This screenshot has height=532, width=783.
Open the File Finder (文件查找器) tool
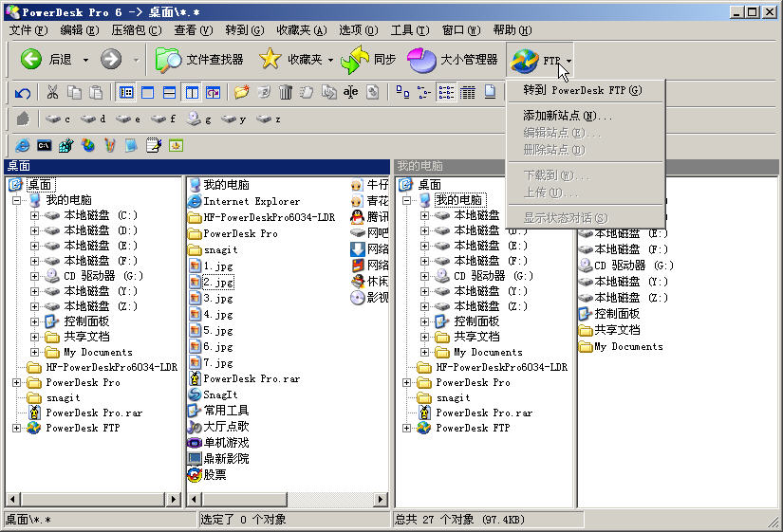click(x=198, y=60)
